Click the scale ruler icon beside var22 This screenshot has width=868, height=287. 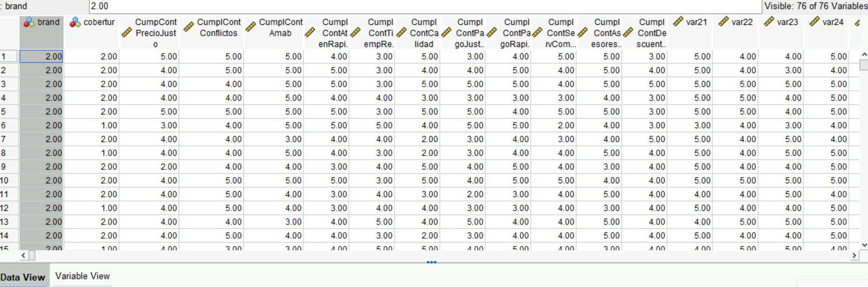click(x=724, y=22)
